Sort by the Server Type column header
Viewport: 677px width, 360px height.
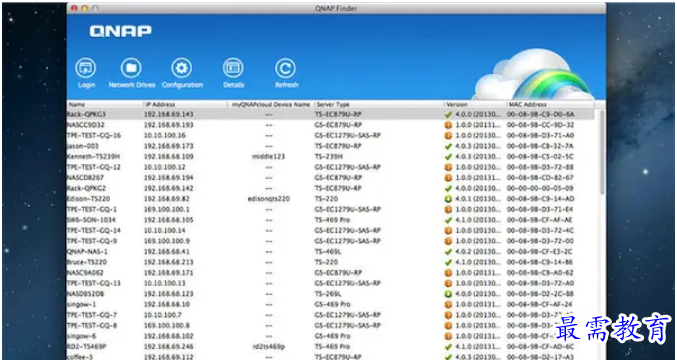pos(379,104)
